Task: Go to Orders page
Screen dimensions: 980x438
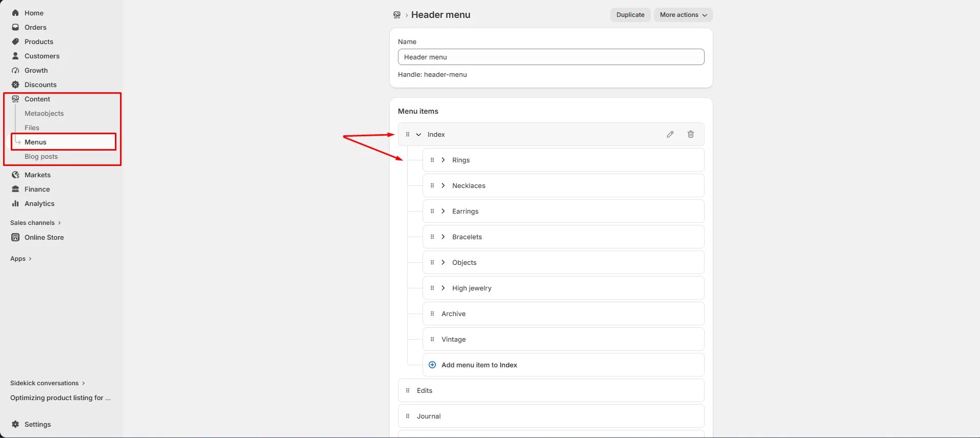Action: tap(35, 27)
